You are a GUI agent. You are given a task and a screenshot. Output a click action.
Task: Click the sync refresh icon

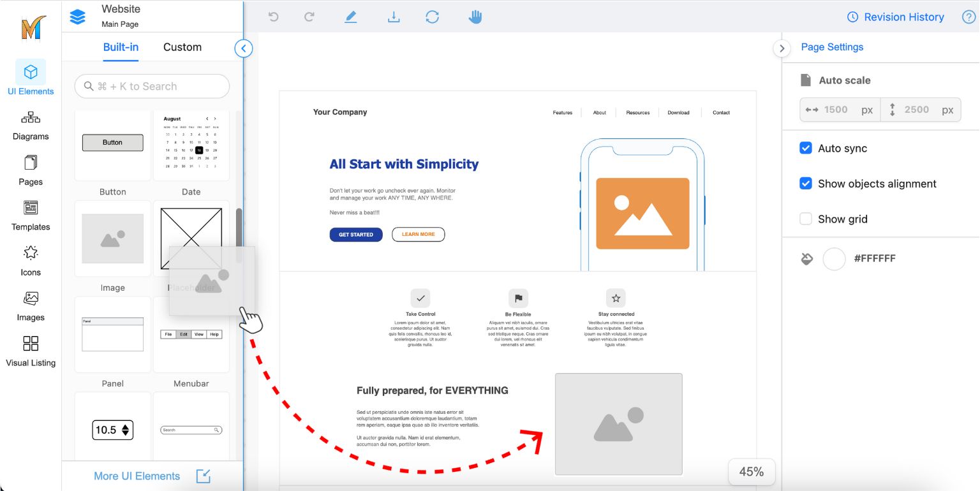pos(433,17)
